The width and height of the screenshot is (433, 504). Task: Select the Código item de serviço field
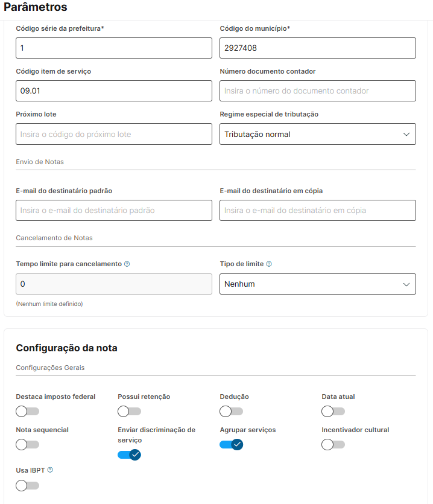(114, 91)
